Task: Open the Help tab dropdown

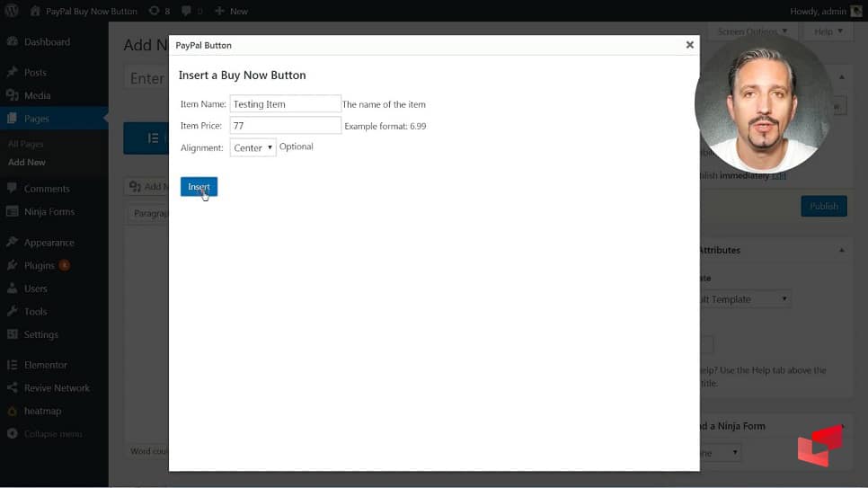Action: tap(828, 31)
